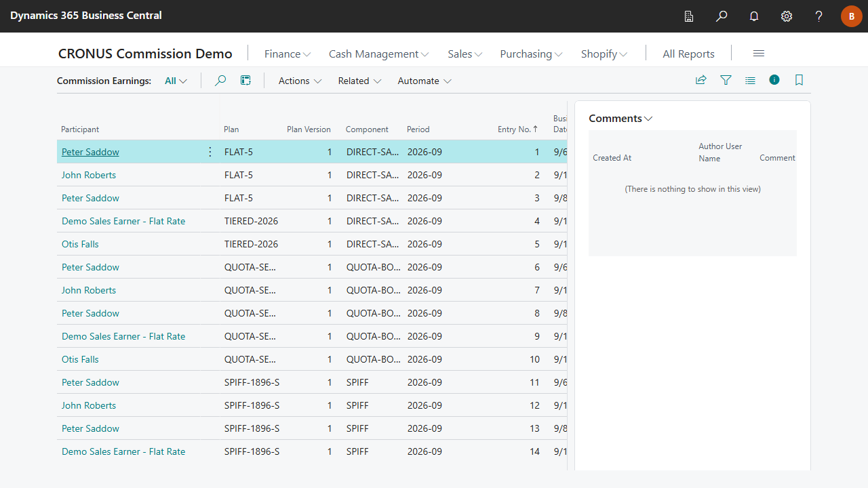Collapse the Comments section
Image resolution: width=868 pixels, height=488 pixels.
click(x=620, y=119)
